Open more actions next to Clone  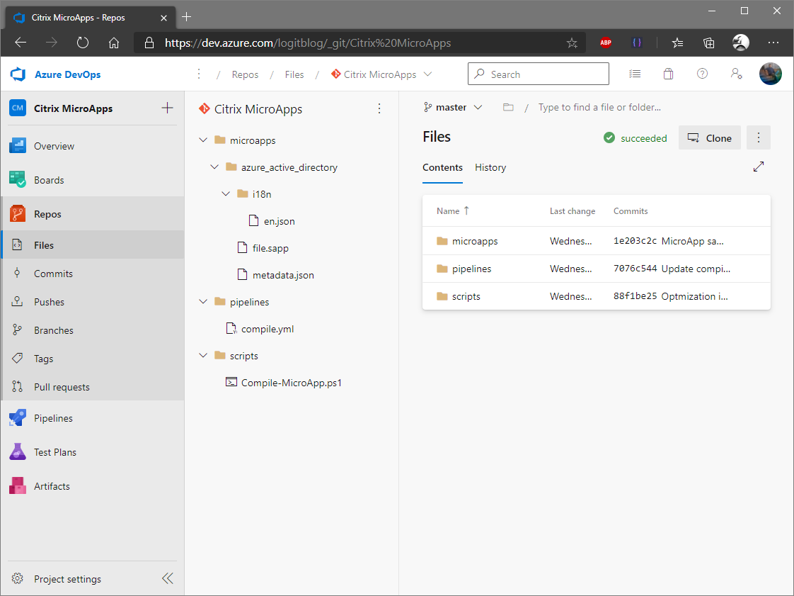pyautogui.click(x=759, y=138)
